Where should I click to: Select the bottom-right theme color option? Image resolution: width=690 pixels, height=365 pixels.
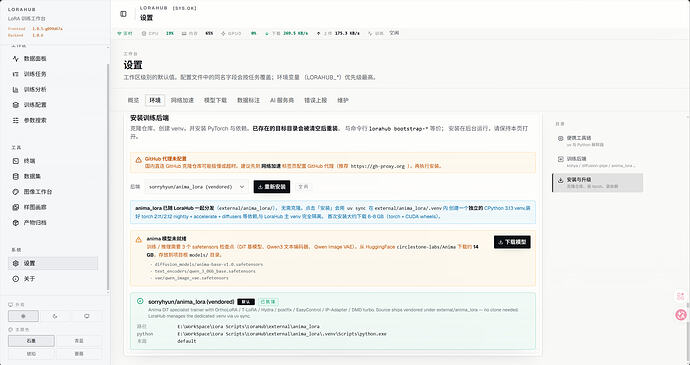tap(79, 354)
